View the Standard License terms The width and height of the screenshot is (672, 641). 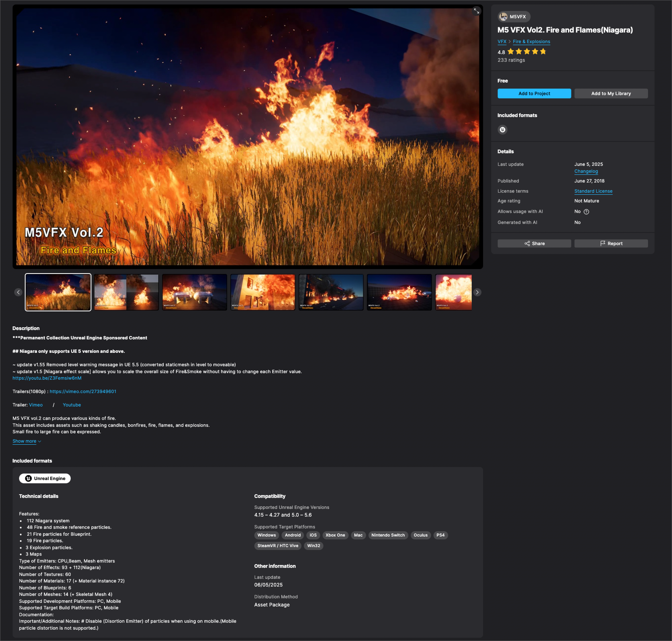point(593,191)
